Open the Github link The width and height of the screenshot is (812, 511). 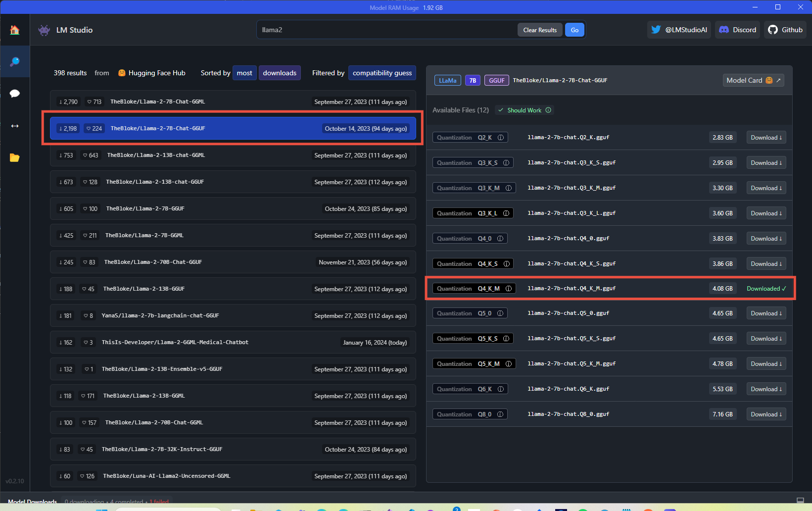(x=785, y=30)
